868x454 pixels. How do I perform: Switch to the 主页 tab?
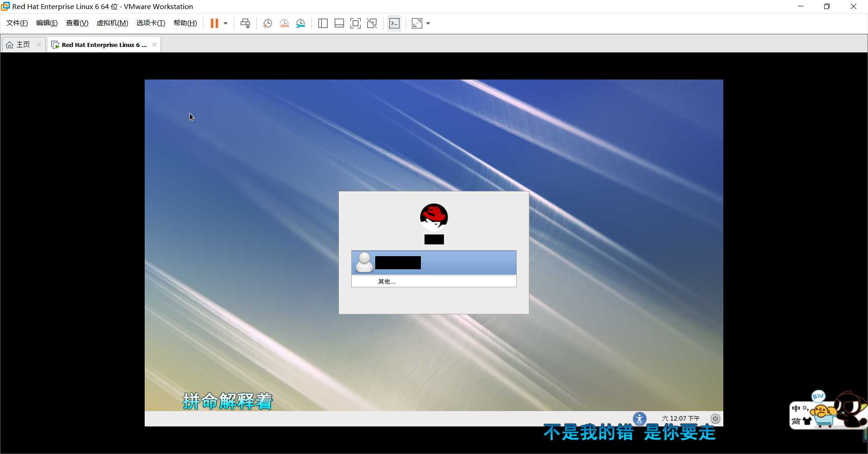pyautogui.click(x=23, y=44)
